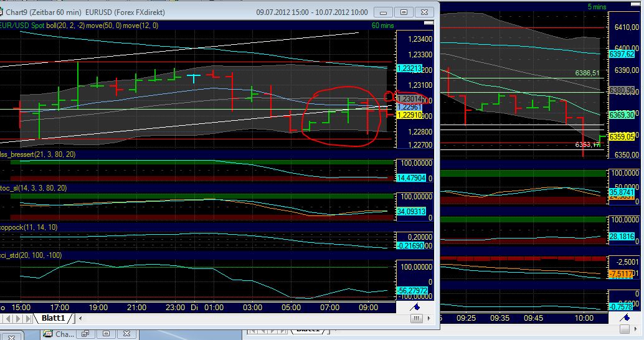Go to previous sheet in Chart9
Screen dimensions: 644x340
pos(9,318)
